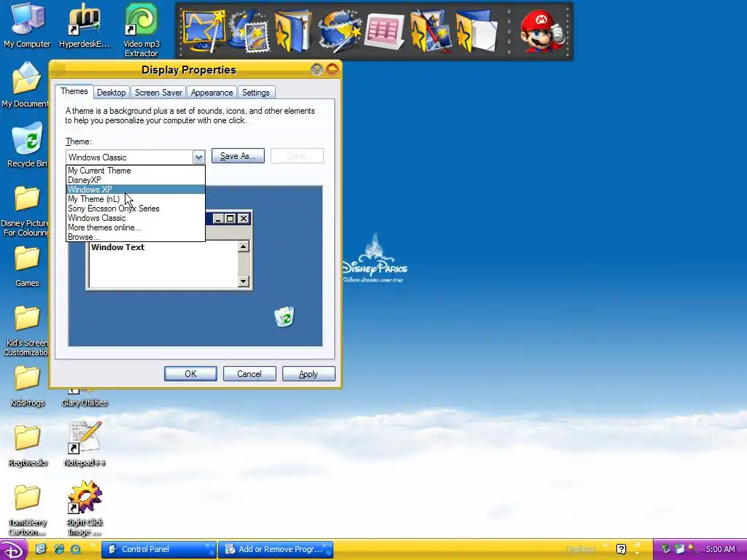Open the Regtweaks folder
Image resolution: width=747 pixels, height=560 pixels.
coord(27,446)
